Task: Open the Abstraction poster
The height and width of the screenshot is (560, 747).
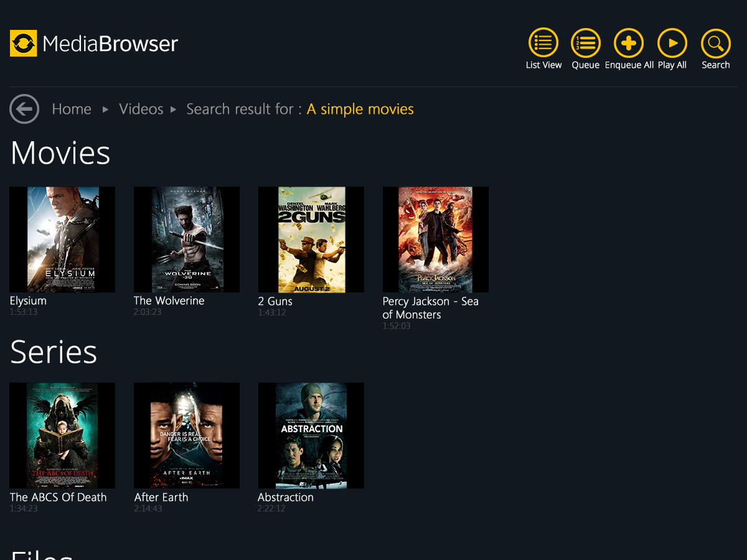Action: point(311,436)
